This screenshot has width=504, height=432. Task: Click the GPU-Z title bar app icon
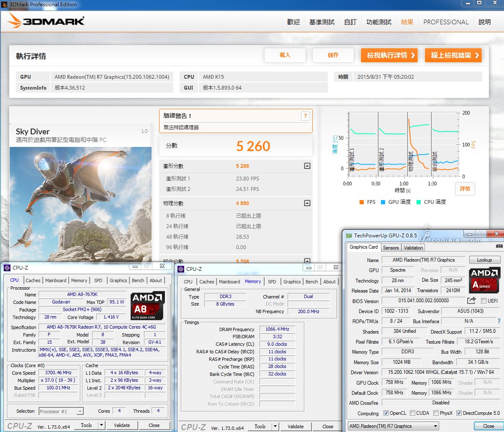(x=349, y=236)
